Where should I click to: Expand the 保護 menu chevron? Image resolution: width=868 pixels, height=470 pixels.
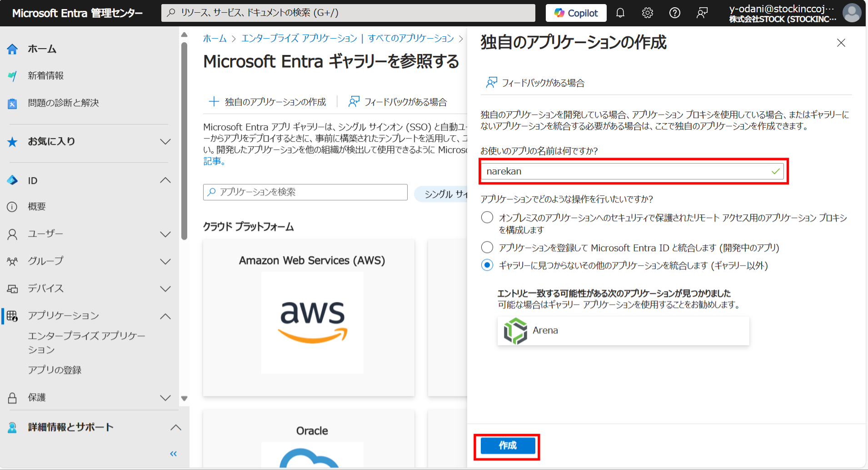pyautogui.click(x=165, y=398)
